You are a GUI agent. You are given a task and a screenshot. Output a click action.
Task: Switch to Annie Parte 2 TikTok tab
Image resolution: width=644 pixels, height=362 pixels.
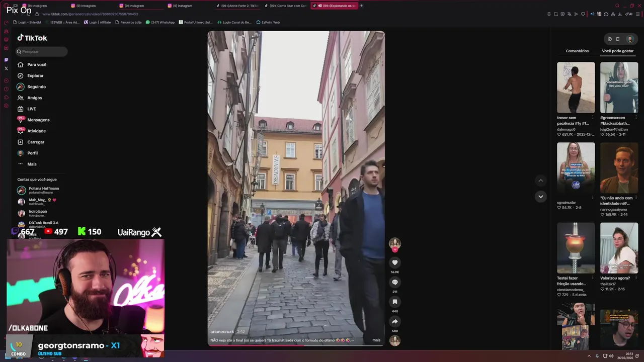[238, 6]
